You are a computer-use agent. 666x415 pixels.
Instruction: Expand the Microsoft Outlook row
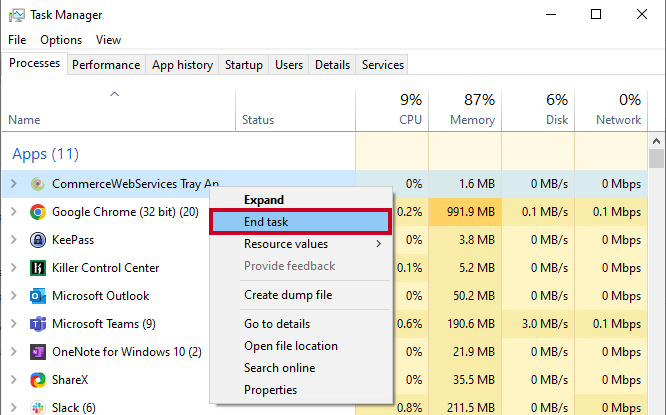[x=14, y=296]
